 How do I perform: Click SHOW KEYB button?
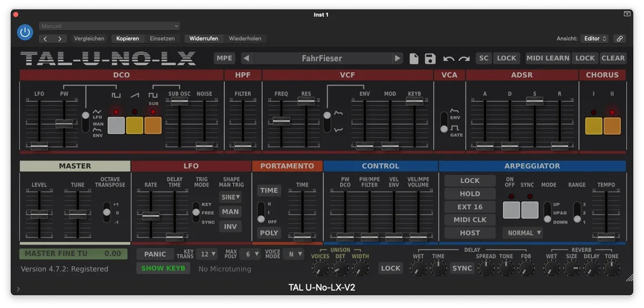163,269
